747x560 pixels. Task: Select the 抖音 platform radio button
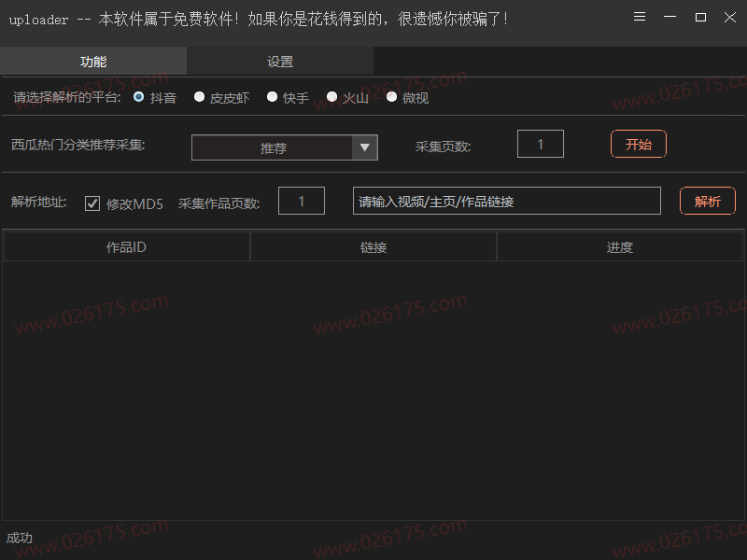point(138,97)
